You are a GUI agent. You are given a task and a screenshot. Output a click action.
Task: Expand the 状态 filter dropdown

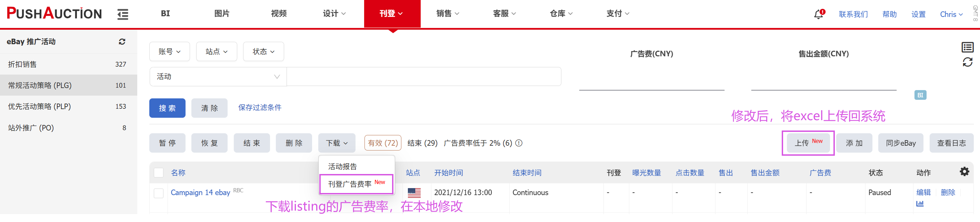pos(263,51)
